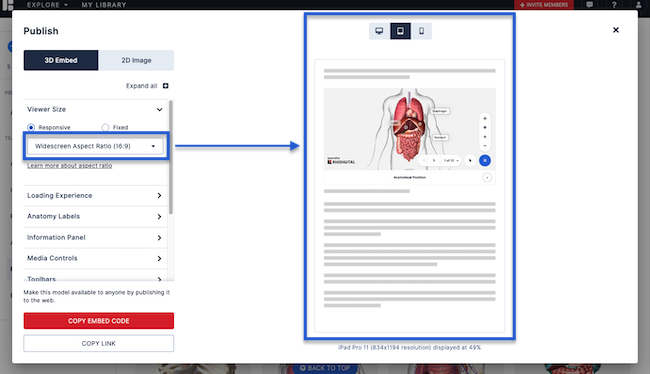The image size is (650, 374).
Task: Click the blue menu button in the viewer
Action: click(485, 160)
